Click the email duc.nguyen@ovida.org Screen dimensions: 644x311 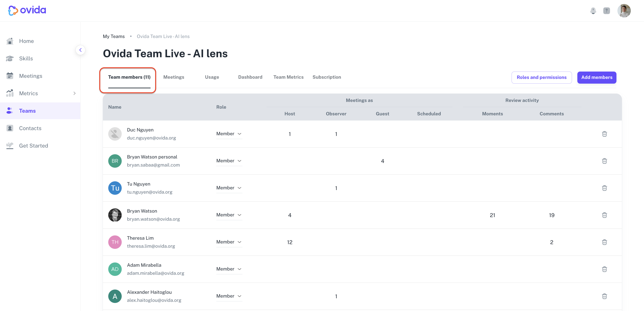point(151,138)
